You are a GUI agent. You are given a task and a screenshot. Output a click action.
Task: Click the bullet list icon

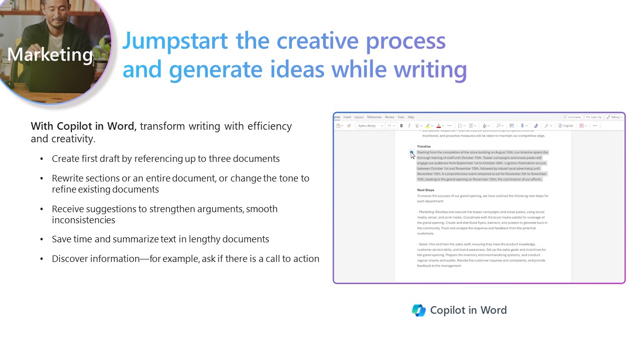(x=460, y=126)
